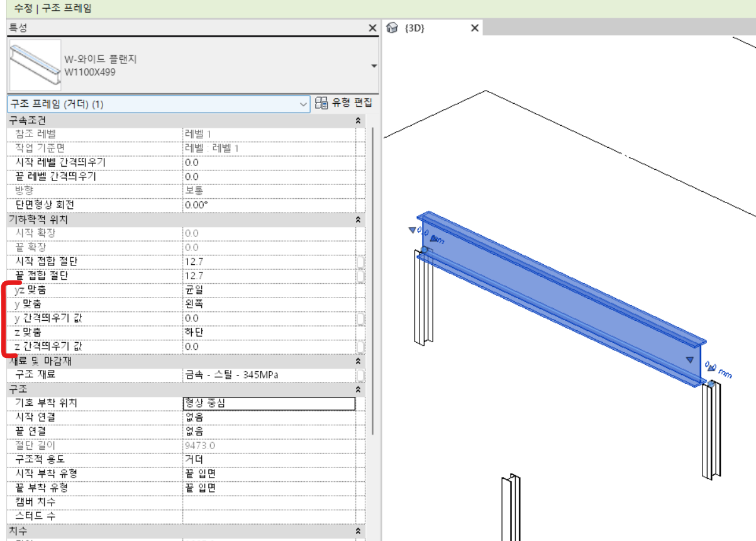Click the associate parameter button beside 끝 접합 절단
The image size is (756, 541).
click(x=360, y=276)
